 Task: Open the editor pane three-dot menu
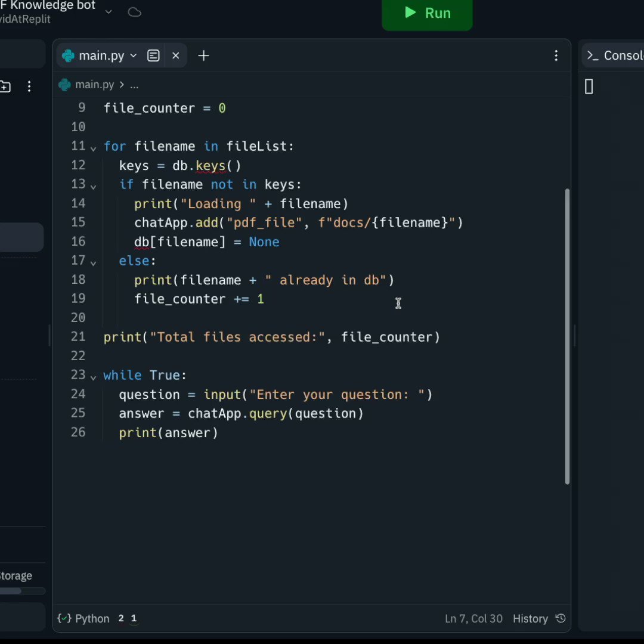point(556,55)
